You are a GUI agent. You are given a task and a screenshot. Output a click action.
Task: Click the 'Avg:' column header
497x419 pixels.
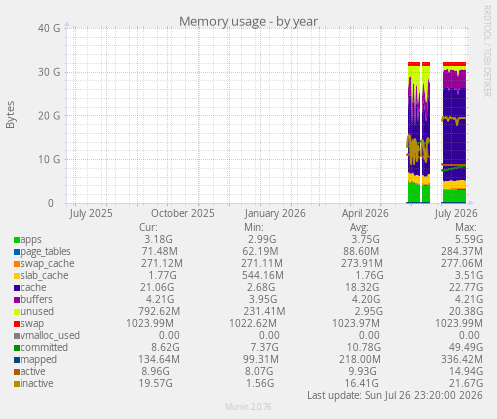tap(359, 227)
